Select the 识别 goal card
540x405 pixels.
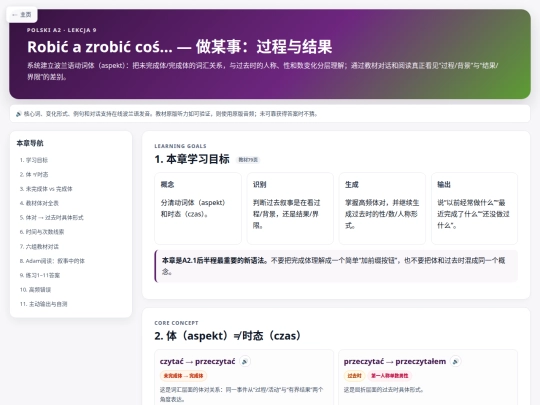[x=290, y=209]
